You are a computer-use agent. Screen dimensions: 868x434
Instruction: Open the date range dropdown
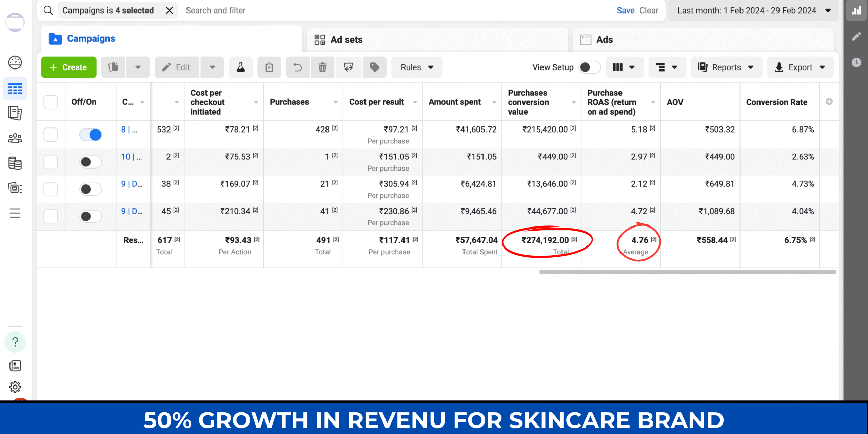pyautogui.click(x=753, y=11)
